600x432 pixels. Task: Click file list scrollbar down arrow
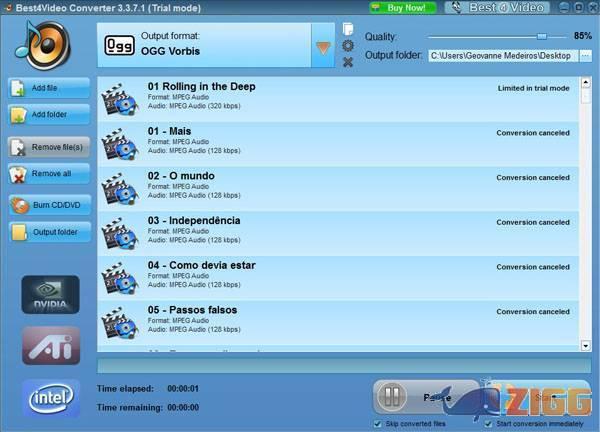pyautogui.click(x=585, y=346)
